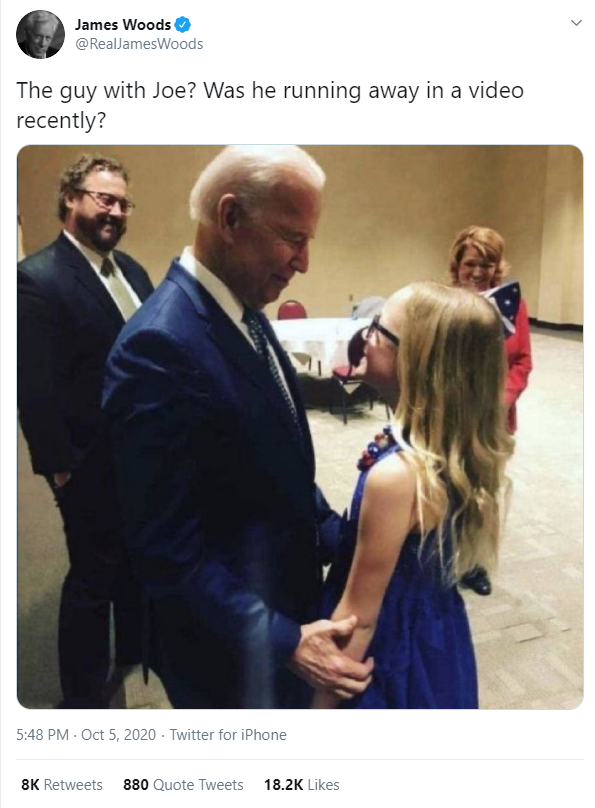The image size is (595, 808).
Task: View the 8K Retweets list
Action: pyautogui.click(x=62, y=784)
